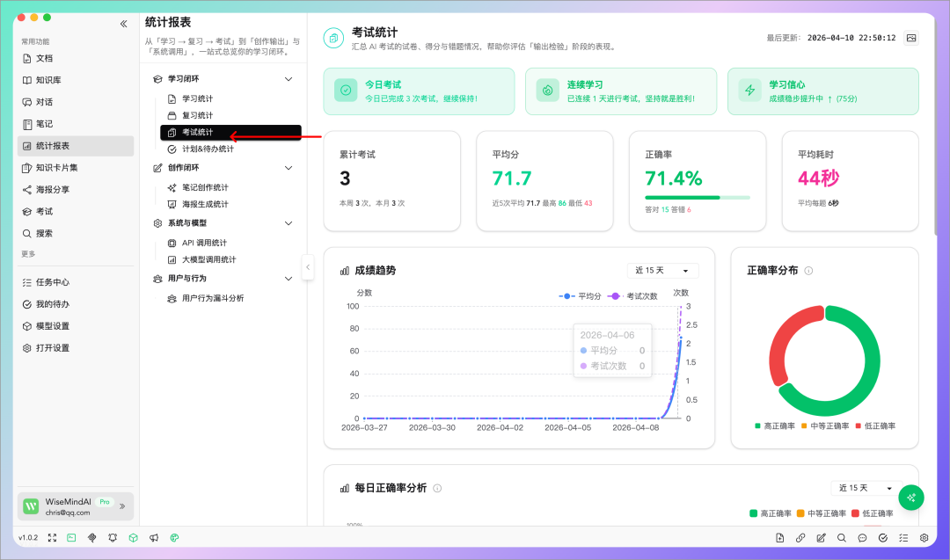
Task: Open 每日正确率分析 近 15 天 dropdown
Action: [866, 488]
